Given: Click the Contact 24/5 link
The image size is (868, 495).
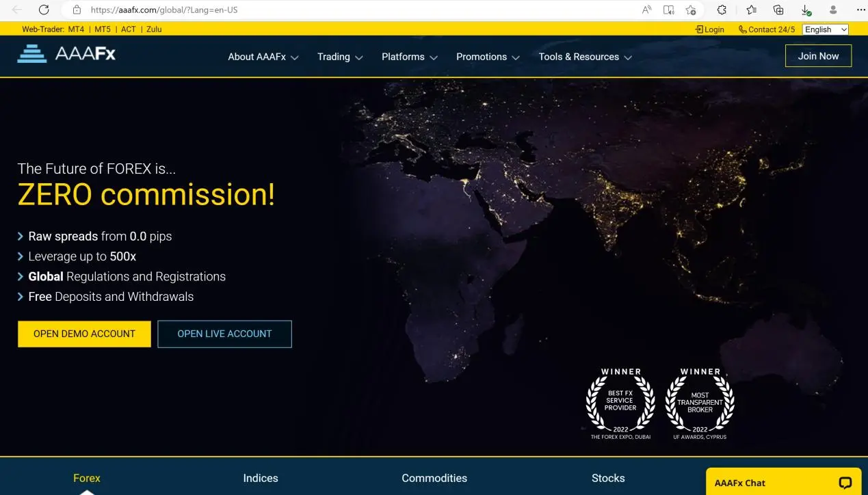Looking at the screenshot, I should coord(772,29).
